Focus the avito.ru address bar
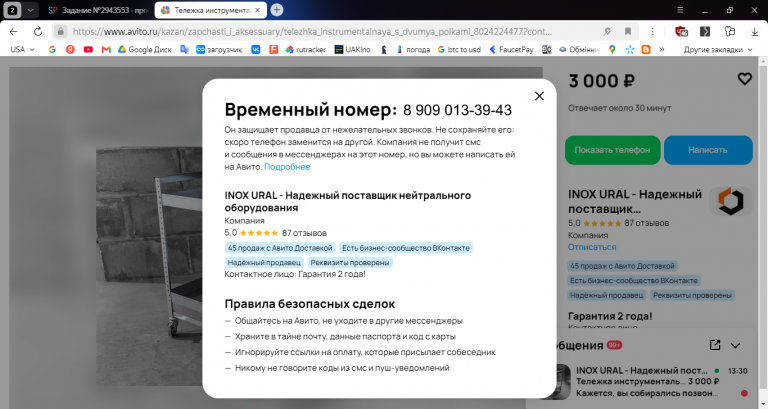Viewport: 768px width, 409px height. 312,31
